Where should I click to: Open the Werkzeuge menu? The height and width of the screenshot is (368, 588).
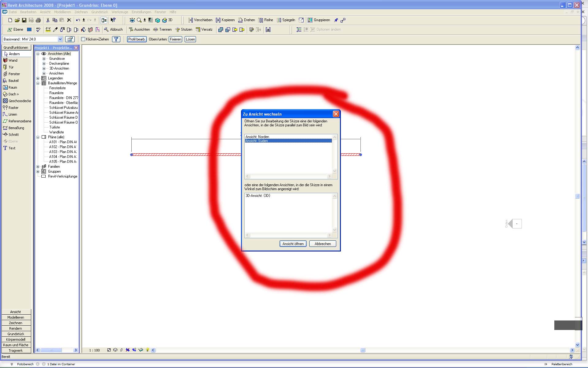[120, 12]
